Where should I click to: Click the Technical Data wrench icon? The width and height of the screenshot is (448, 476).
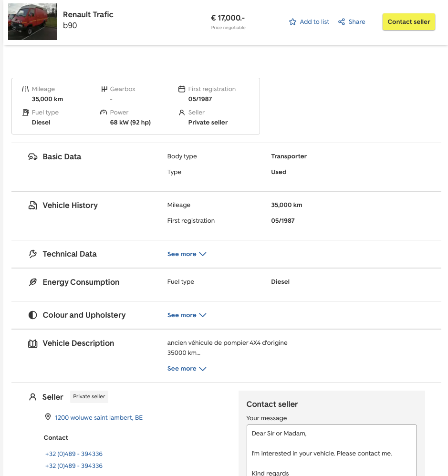point(32,254)
